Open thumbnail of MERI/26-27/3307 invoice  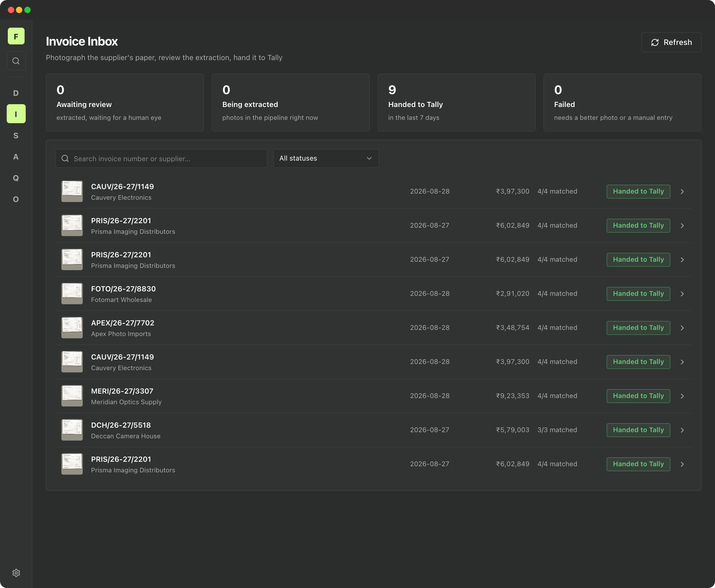tap(72, 396)
